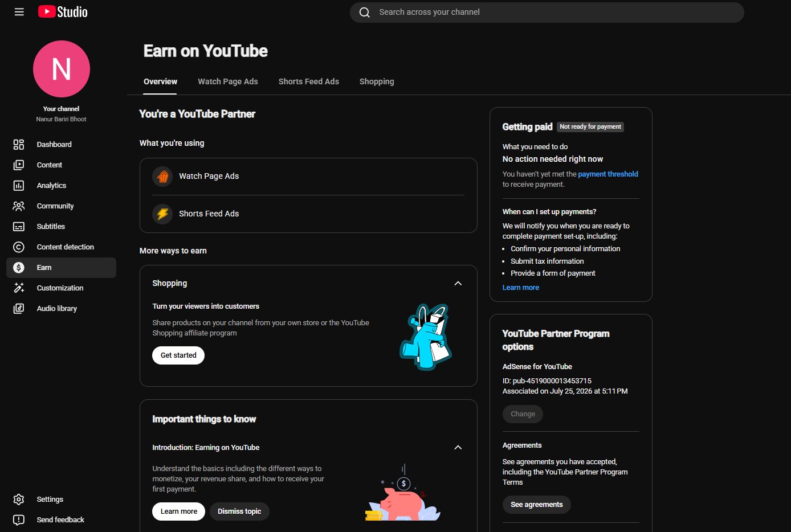This screenshot has width=791, height=532.
Task: Click the Customization magic wand icon
Action: 19,288
